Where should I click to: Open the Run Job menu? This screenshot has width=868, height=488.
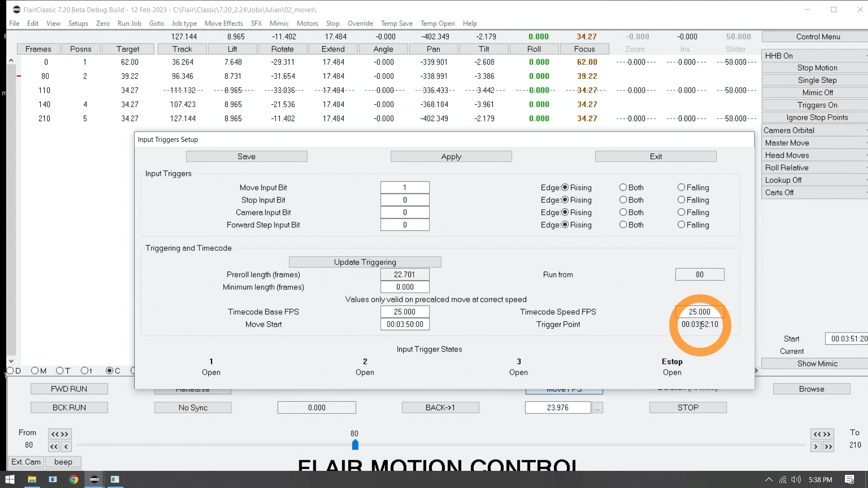click(129, 23)
